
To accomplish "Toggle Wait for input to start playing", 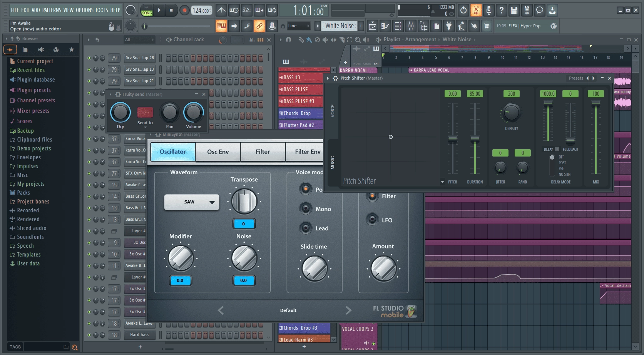I will point(234,10).
